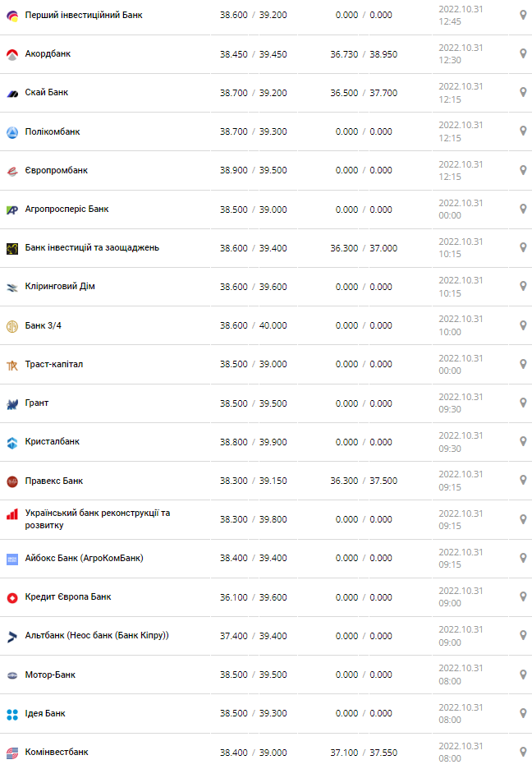Screen dimensions: 532x769
Task: Open the Грант bank link
Action: (37, 403)
